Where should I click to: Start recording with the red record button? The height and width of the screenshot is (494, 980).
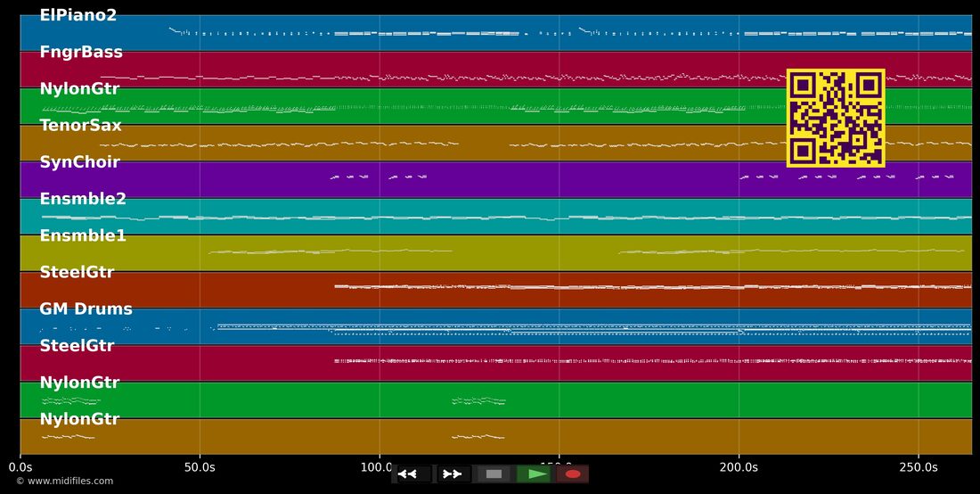coord(573,474)
